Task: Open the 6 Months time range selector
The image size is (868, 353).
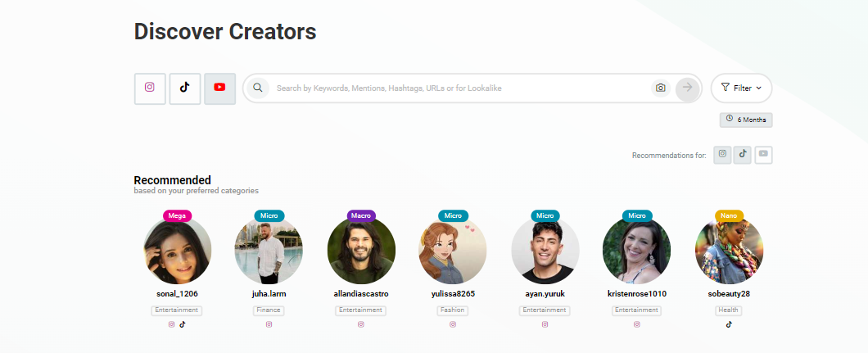Action: [746, 120]
